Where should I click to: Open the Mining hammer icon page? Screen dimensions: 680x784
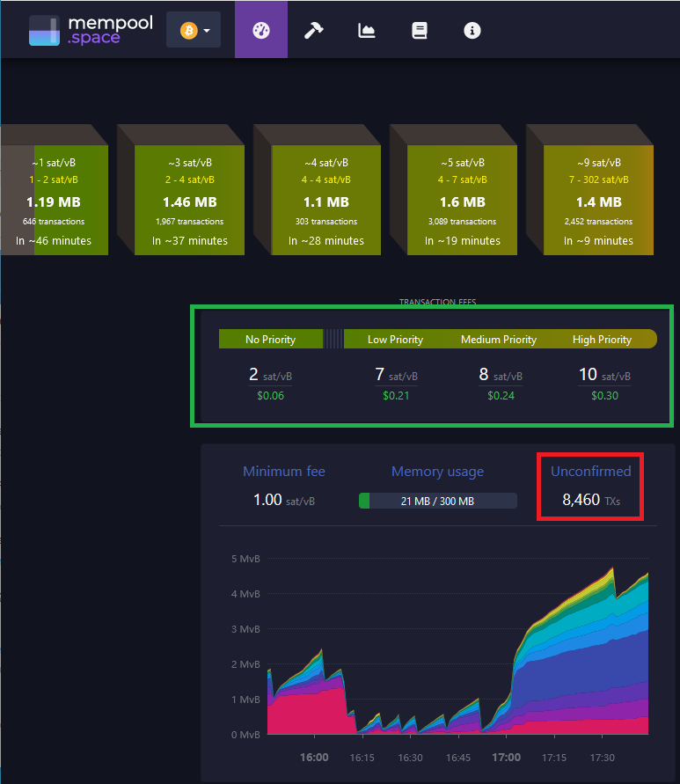(x=314, y=31)
